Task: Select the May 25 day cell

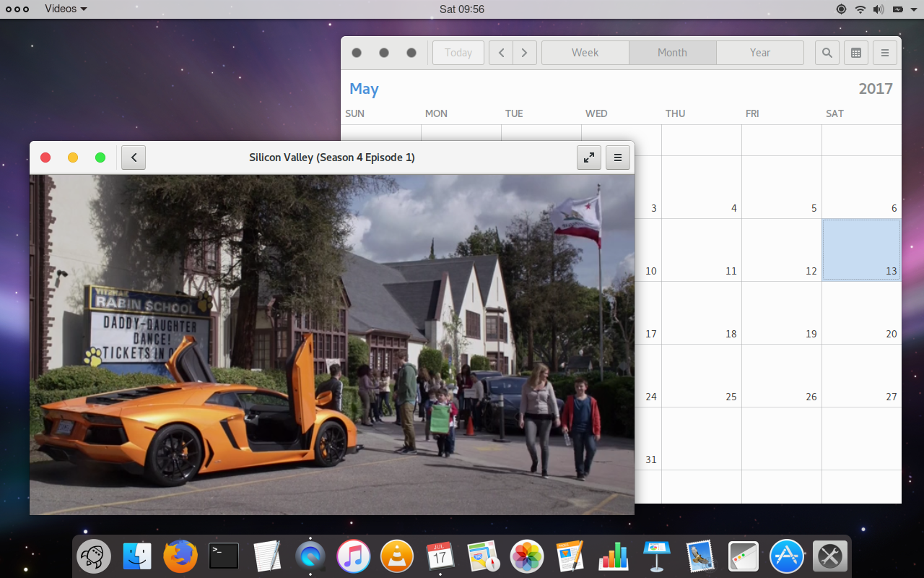Action: (x=702, y=376)
